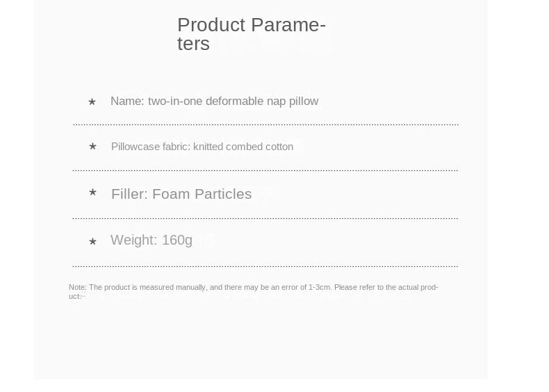Click the '160g' weight value

pyautogui.click(x=177, y=240)
